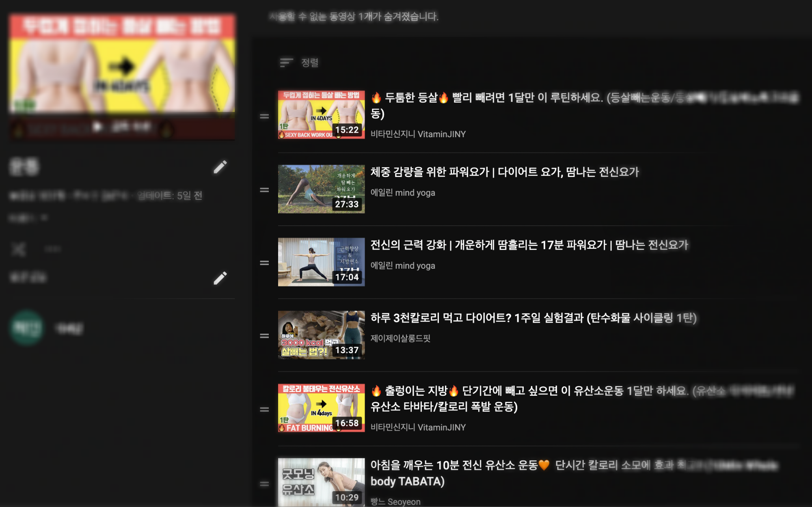Open channel 비타민신지니 VitaminJINY under 두툼한 등살
Screen dimensions: 812x507
pyautogui.click(x=418, y=134)
